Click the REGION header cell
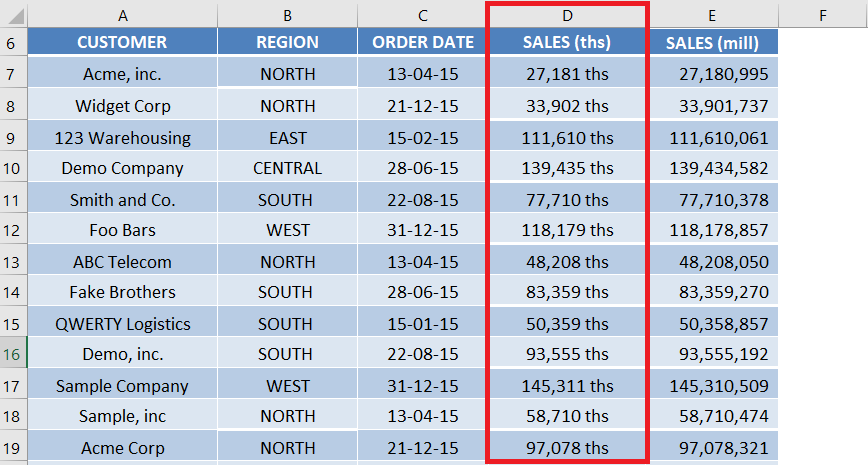Viewport: 868px width, 465px height. 287,42
